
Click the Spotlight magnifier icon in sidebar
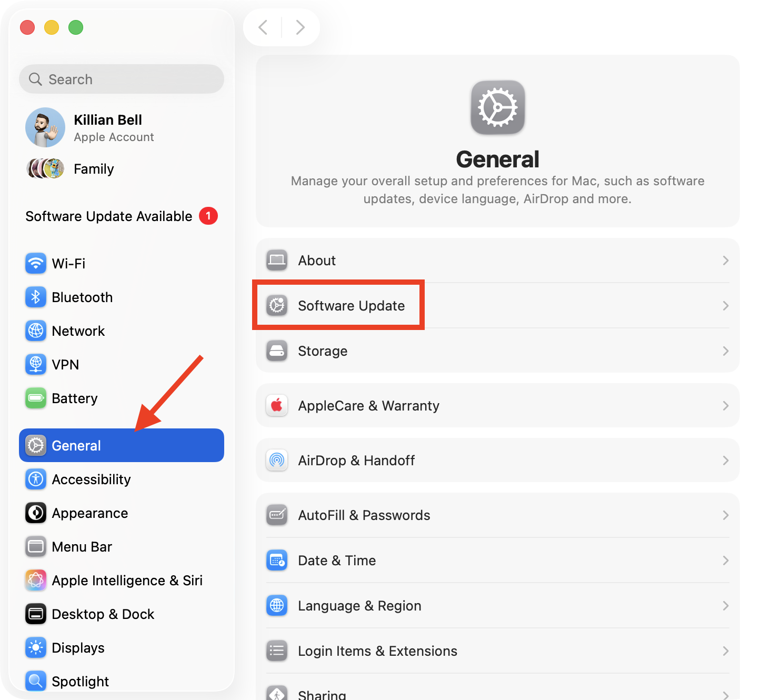[35, 681]
